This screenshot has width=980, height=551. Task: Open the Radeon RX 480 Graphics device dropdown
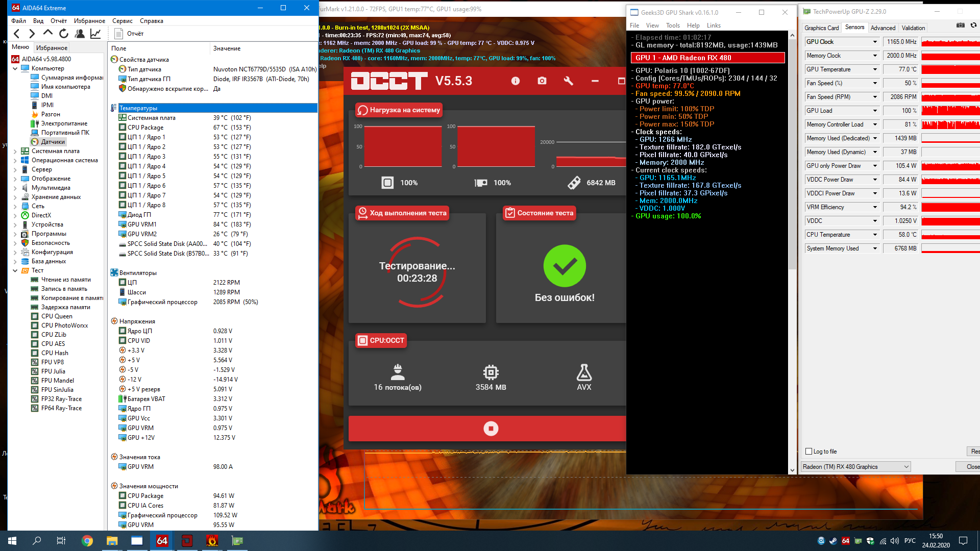pos(906,467)
